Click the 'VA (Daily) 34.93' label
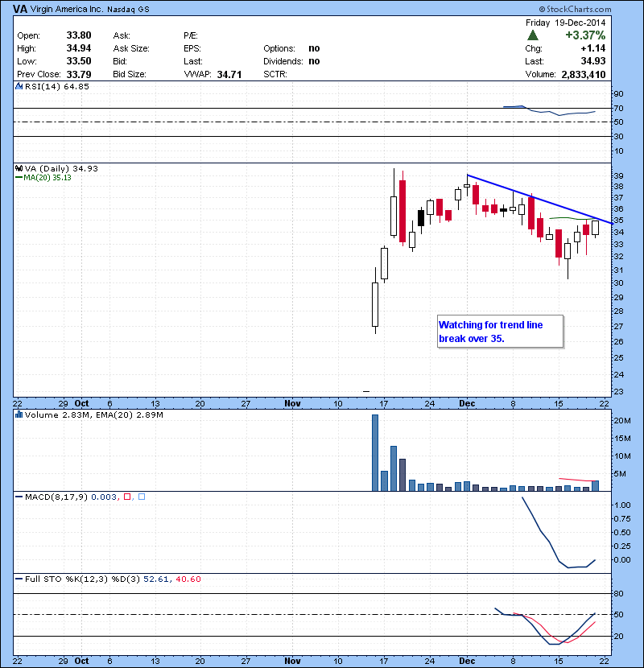The width and height of the screenshot is (644, 668). [x=61, y=169]
